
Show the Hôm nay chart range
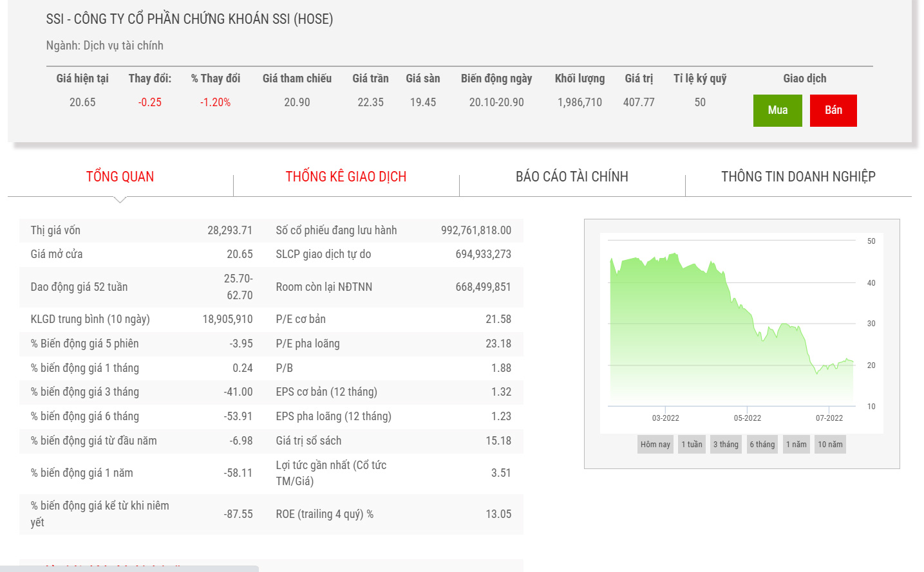coord(655,445)
